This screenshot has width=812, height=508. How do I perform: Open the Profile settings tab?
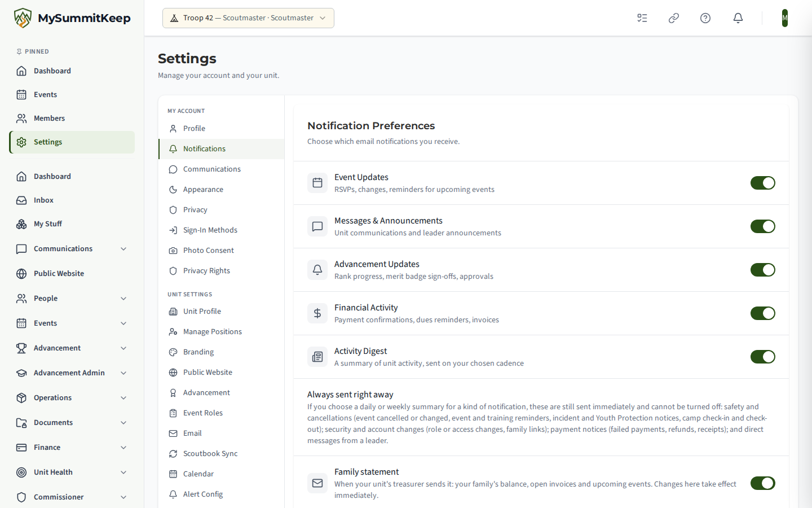(x=221, y=129)
